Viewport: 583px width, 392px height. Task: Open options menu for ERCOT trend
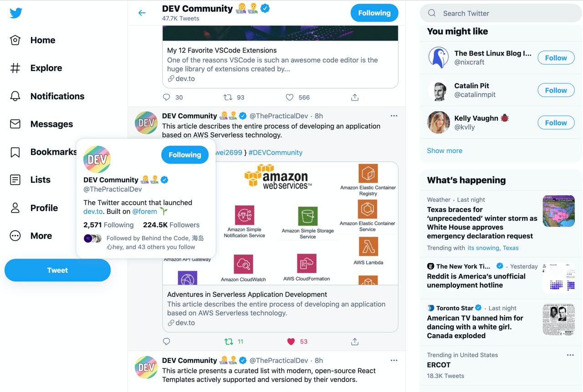coord(570,355)
